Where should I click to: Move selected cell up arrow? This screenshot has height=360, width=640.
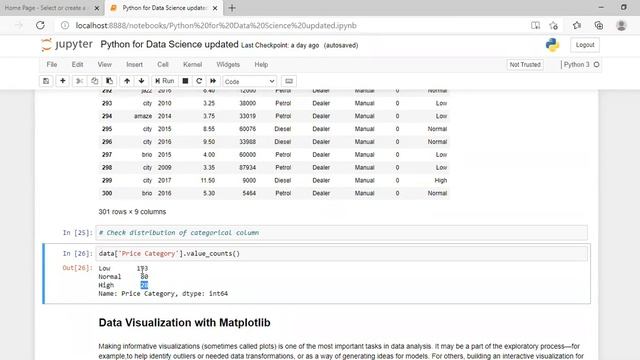click(127, 81)
